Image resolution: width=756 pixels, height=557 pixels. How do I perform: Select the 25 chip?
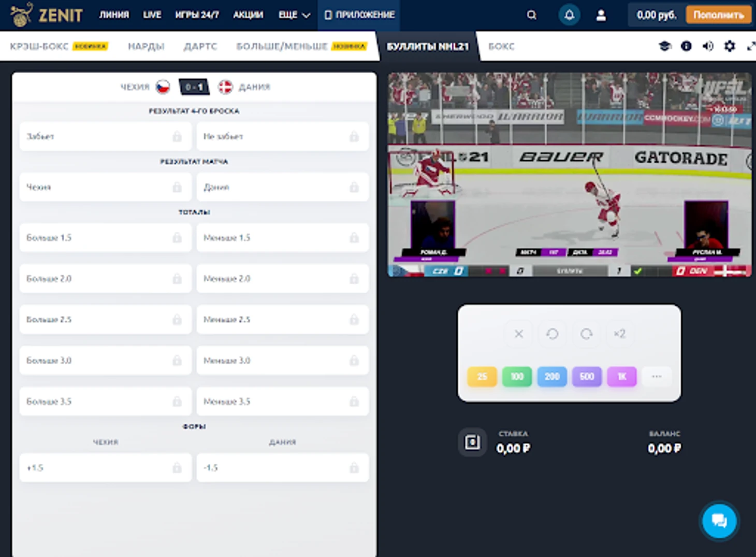click(482, 377)
